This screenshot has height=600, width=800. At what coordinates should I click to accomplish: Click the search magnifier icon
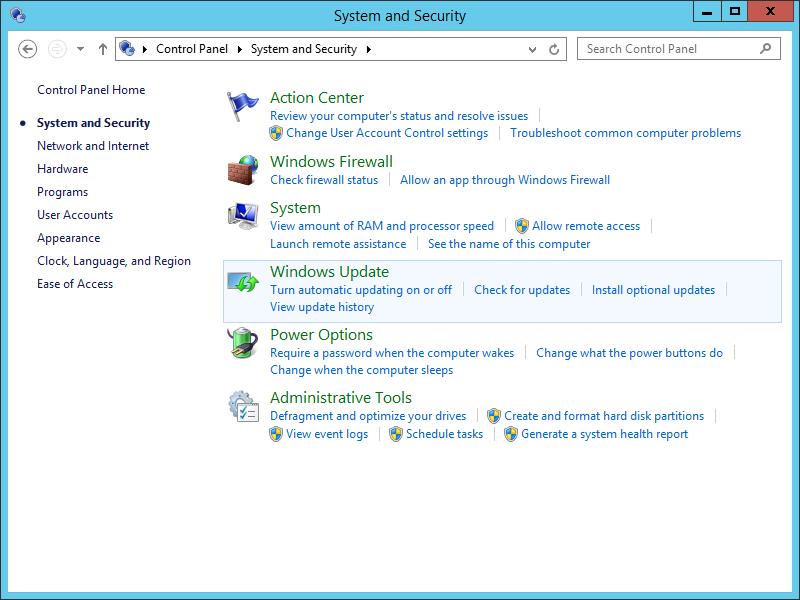(765, 48)
